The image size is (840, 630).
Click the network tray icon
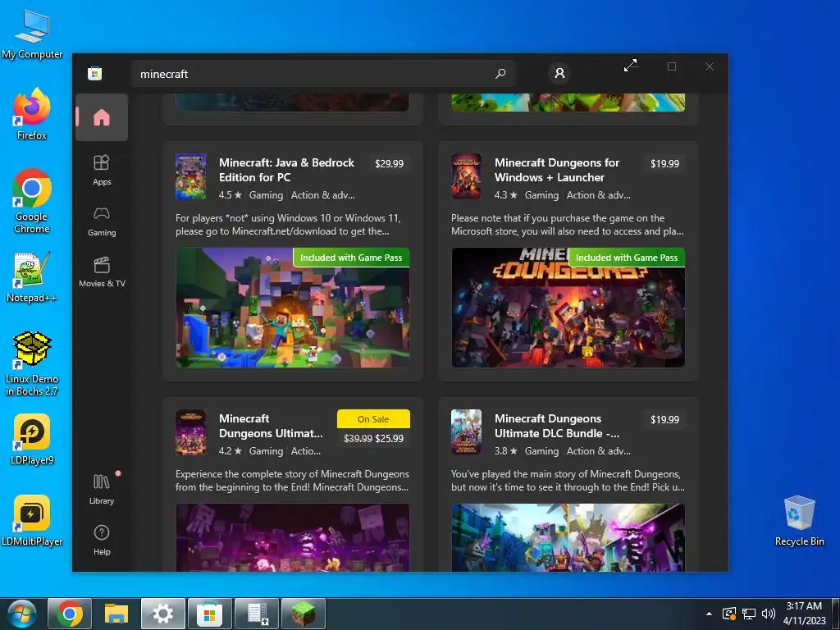coord(749,614)
